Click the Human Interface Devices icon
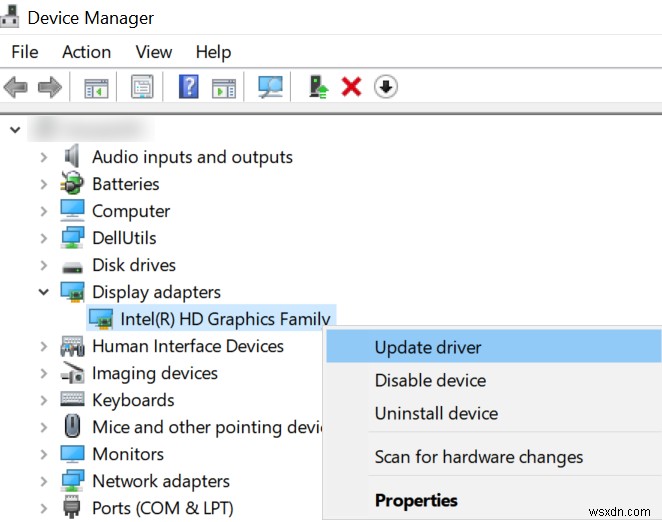Screen dimensions: 662x522 (x=72, y=346)
